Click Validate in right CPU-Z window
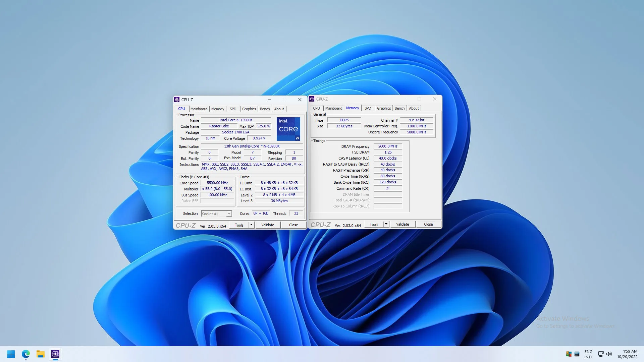Viewport: 644px width, 362px height. point(402,225)
